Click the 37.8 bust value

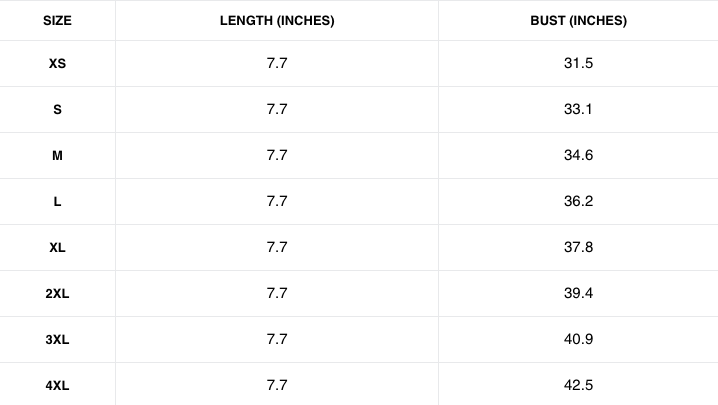(578, 248)
